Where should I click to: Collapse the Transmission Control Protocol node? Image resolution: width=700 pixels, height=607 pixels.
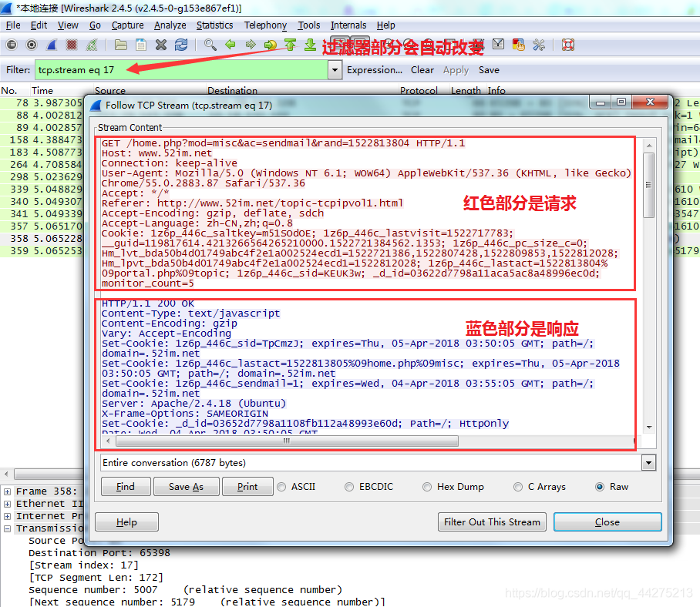7,528
